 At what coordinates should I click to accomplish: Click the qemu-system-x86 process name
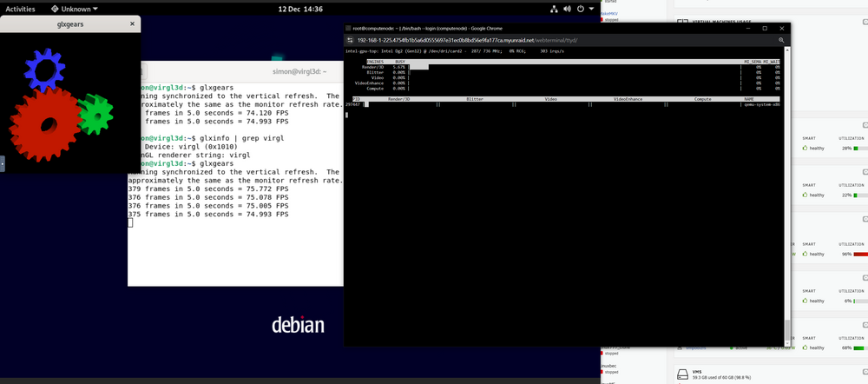click(763, 104)
